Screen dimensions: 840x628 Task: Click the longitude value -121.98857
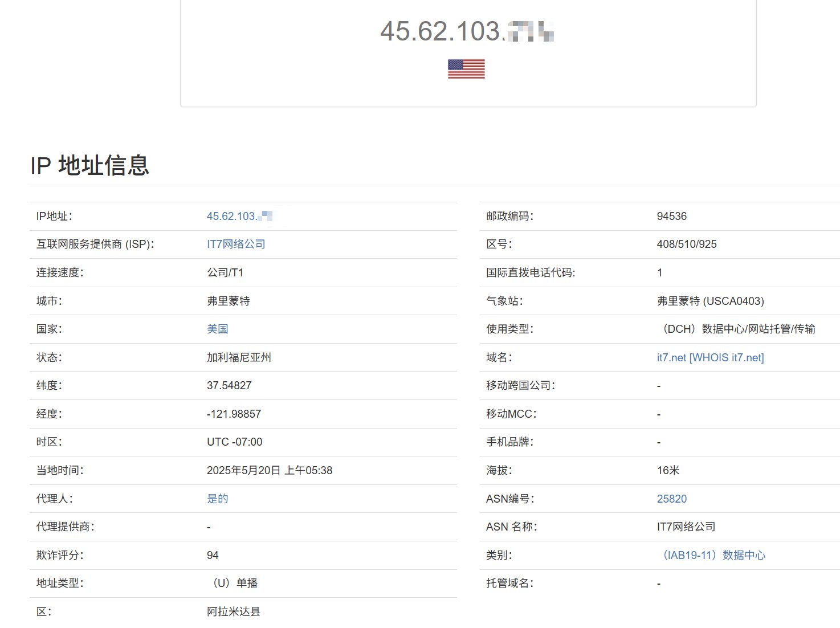coord(234,414)
